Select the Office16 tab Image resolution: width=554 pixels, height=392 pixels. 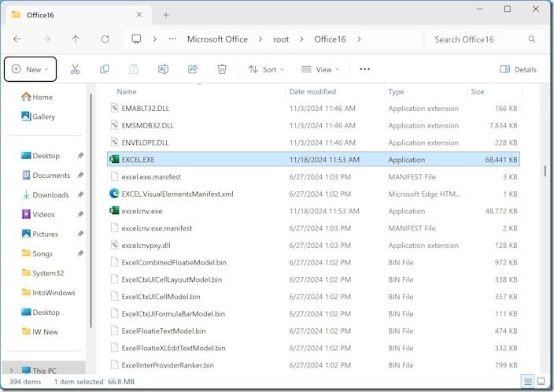pos(79,15)
